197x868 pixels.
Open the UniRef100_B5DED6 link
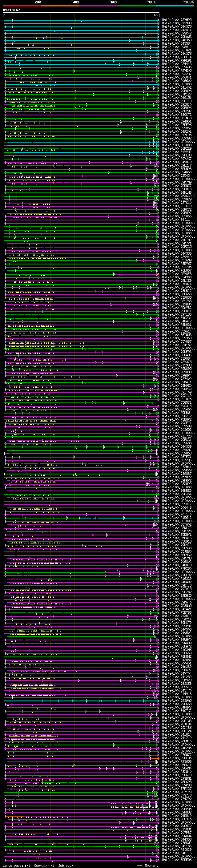coord(176,860)
